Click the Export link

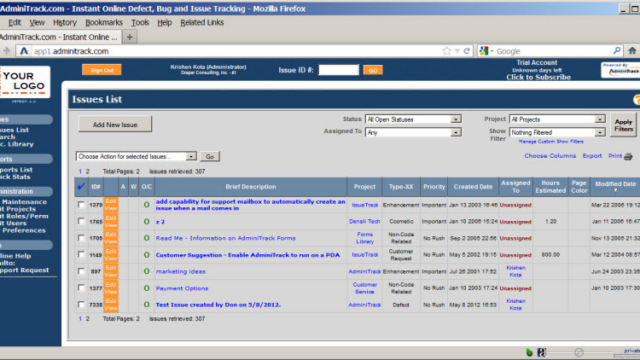click(592, 156)
